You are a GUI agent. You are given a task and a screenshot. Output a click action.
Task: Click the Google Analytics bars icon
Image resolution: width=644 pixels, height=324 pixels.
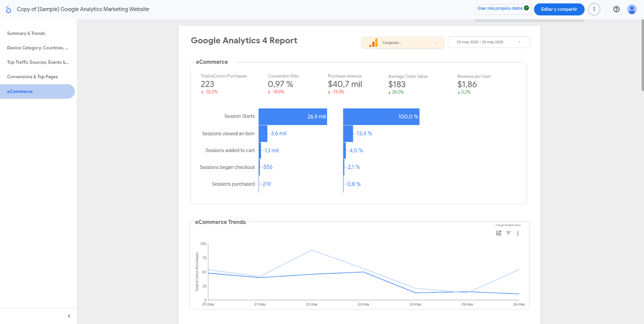click(x=374, y=43)
